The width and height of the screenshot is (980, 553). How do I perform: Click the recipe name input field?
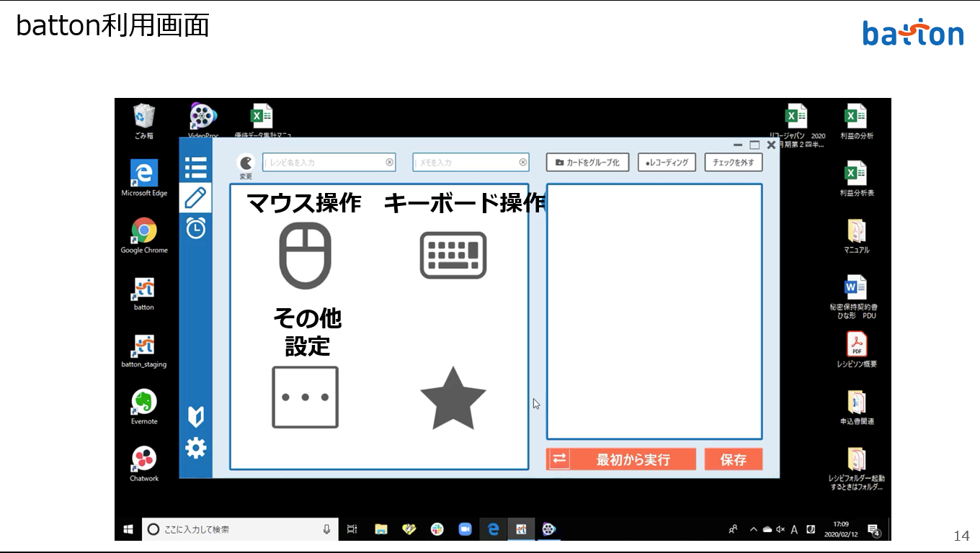[323, 163]
